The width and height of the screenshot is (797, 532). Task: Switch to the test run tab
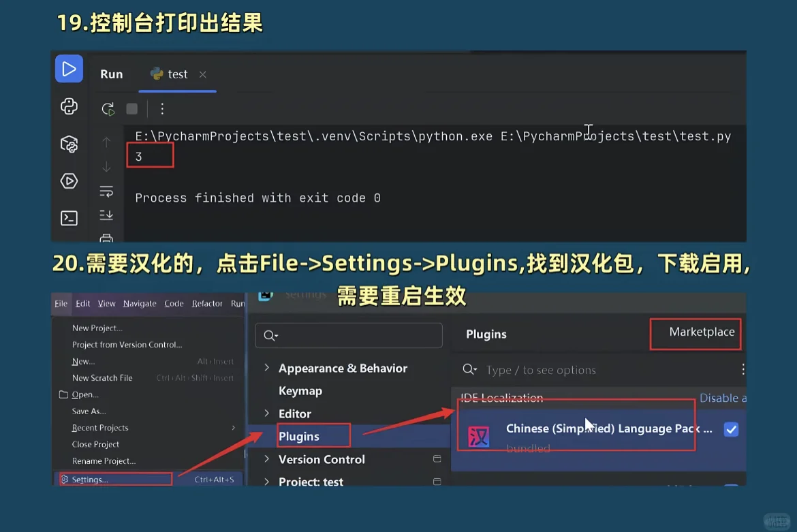tap(176, 74)
